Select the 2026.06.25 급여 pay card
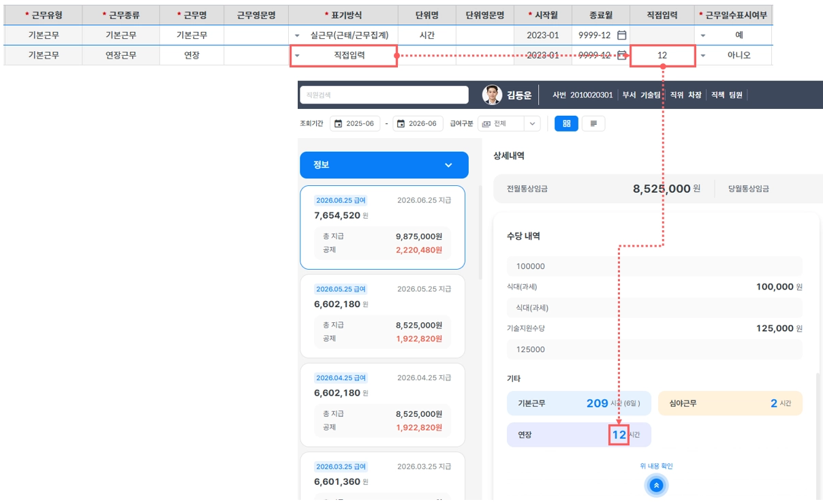 point(382,227)
